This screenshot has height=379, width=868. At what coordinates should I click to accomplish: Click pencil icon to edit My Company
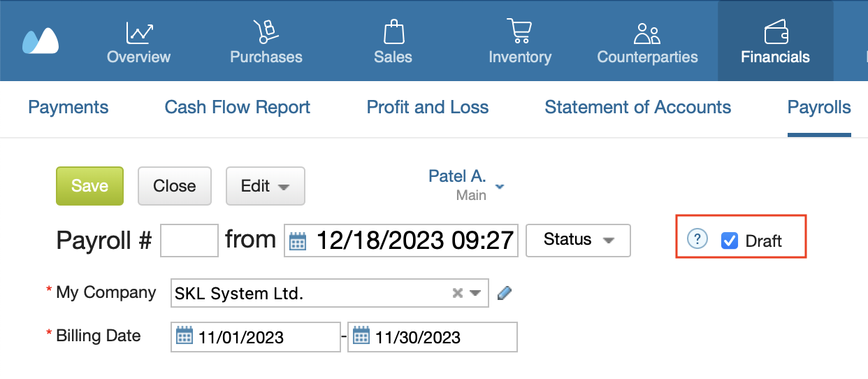(x=505, y=293)
